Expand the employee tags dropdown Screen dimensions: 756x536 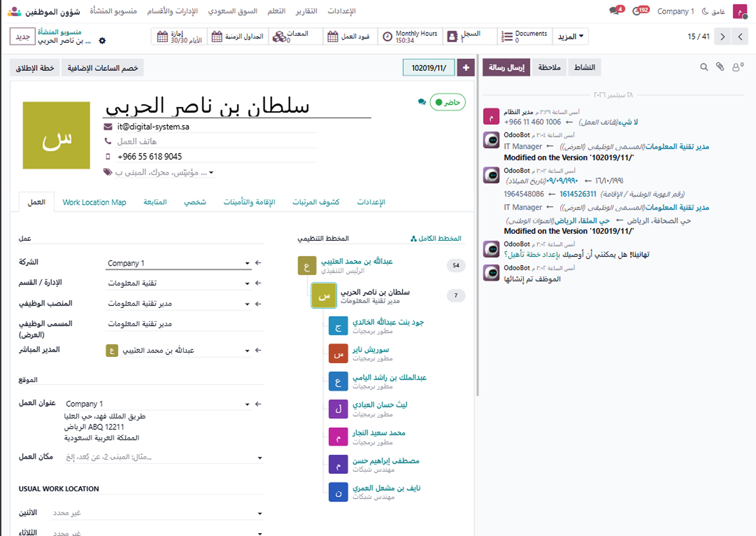pos(211,173)
